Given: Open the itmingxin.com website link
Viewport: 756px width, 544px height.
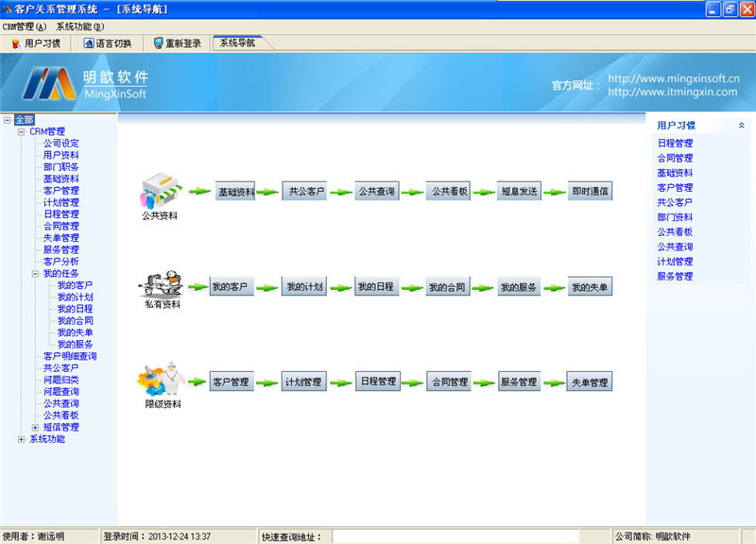Looking at the screenshot, I should [673, 92].
